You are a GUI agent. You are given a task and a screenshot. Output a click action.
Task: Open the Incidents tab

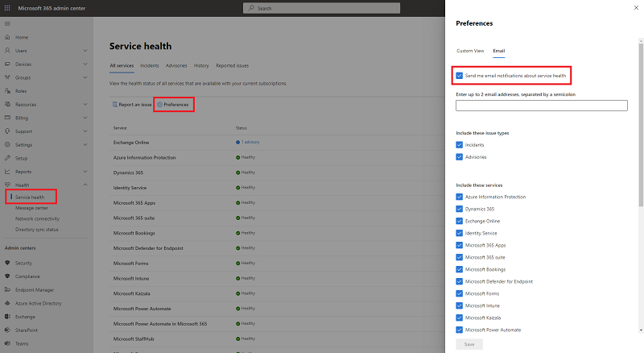click(150, 66)
